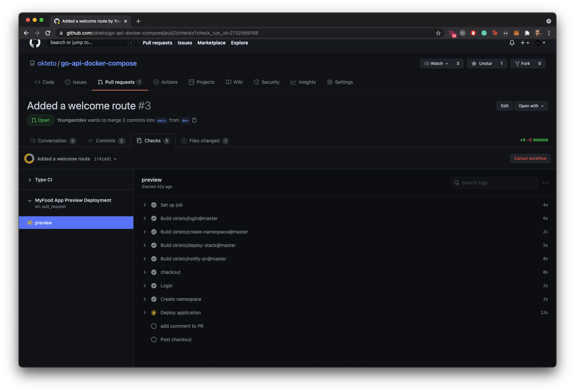Image resolution: width=575 pixels, height=392 pixels.
Task: Open the Security tab
Action: pyautogui.click(x=267, y=82)
